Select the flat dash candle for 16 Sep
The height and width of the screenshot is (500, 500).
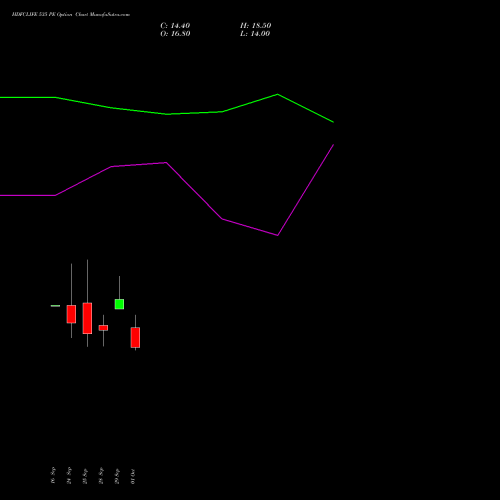pos(55,306)
